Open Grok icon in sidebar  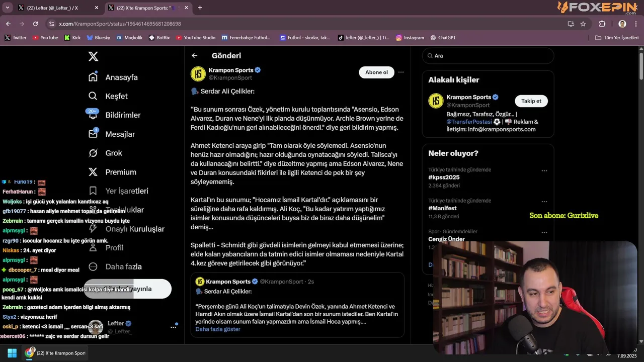(x=93, y=153)
